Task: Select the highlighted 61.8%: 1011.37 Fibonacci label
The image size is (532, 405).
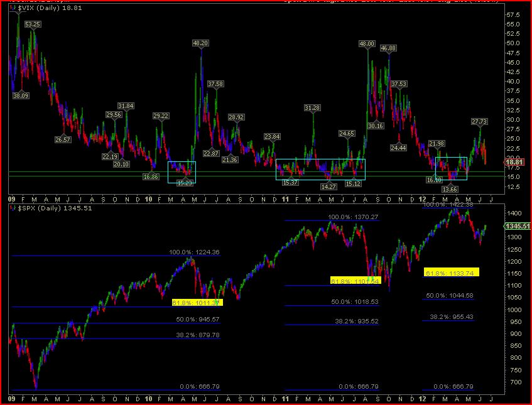Action: point(197,303)
